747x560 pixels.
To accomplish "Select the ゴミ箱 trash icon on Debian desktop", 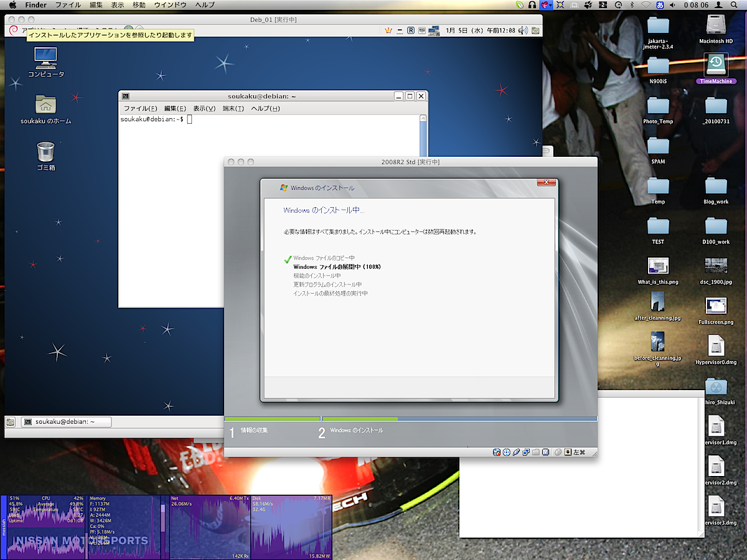I will pyautogui.click(x=45, y=156).
